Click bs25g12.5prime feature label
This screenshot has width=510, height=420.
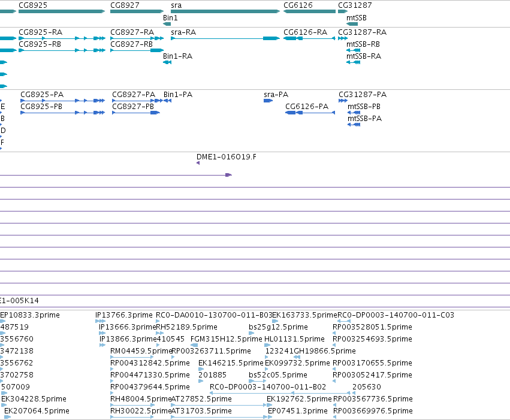pos(279,327)
